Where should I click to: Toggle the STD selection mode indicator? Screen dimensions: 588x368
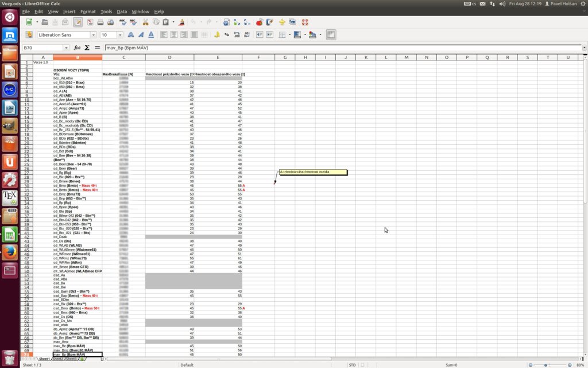point(352,365)
